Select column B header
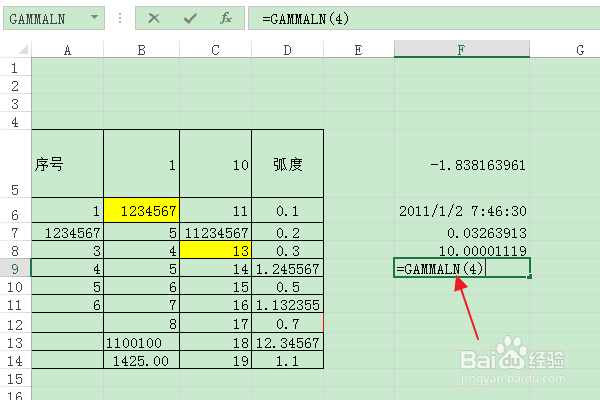Screen dimensions: 600x400 tap(142, 50)
